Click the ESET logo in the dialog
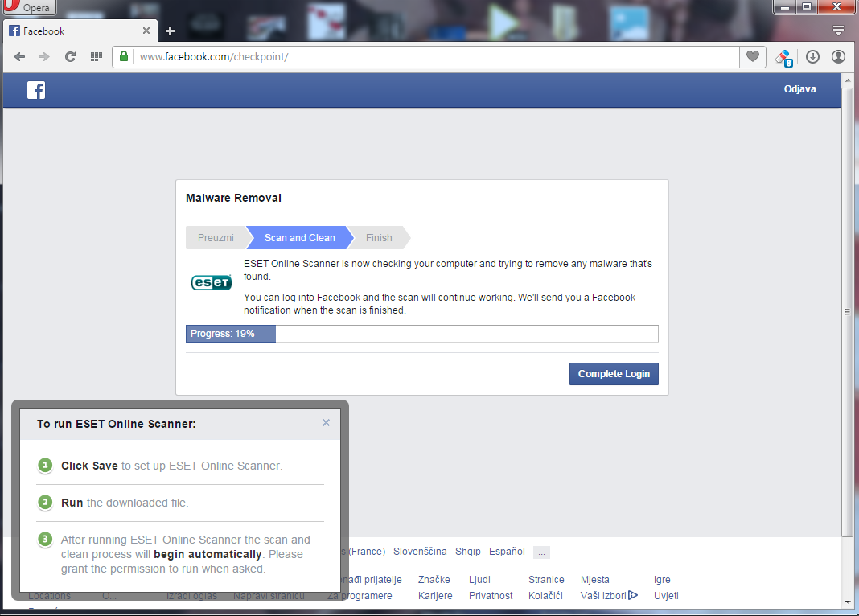The width and height of the screenshot is (859, 616). pos(212,282)
